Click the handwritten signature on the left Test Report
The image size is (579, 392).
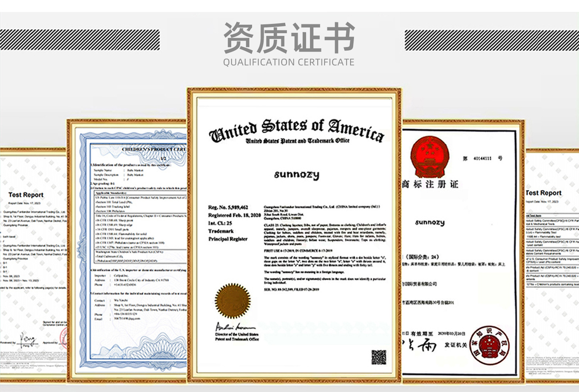click(28, 339)
